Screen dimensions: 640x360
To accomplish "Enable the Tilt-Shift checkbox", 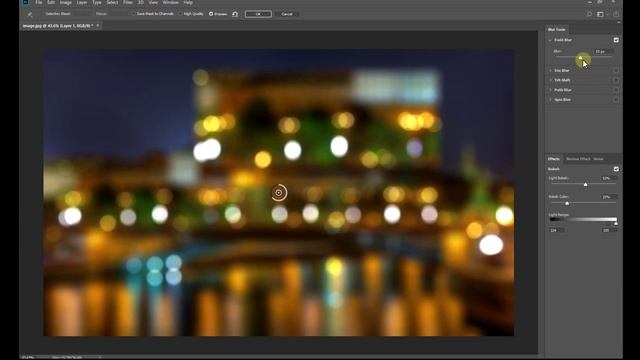I will click(616, 80).
